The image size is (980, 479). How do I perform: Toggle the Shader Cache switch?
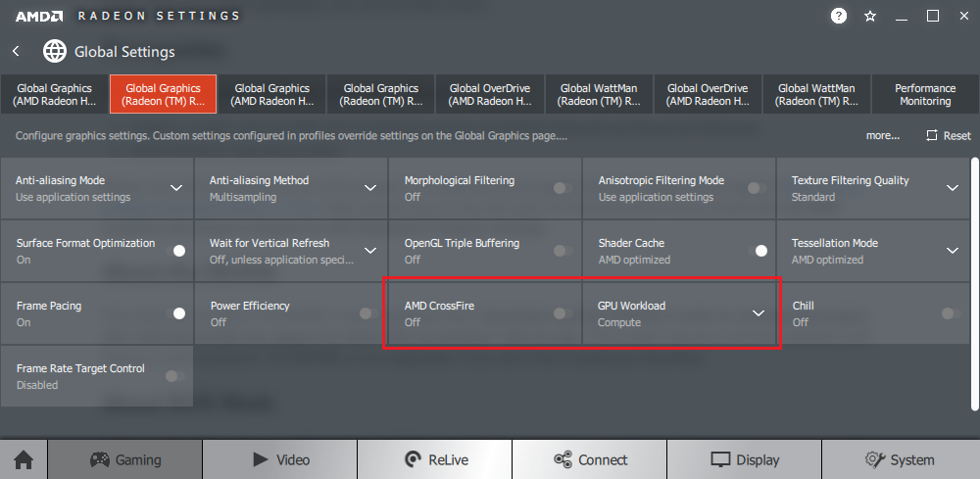point(757,251)
